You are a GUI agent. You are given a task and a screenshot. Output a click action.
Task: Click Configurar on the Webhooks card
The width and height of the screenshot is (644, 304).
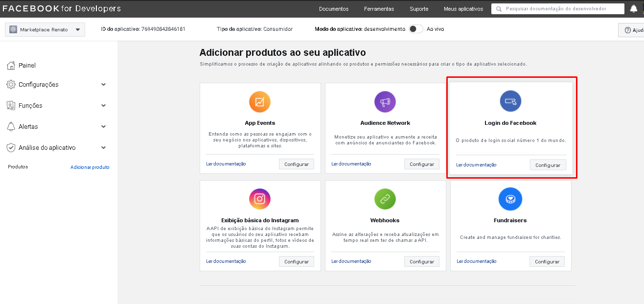(x=422, y=261)
